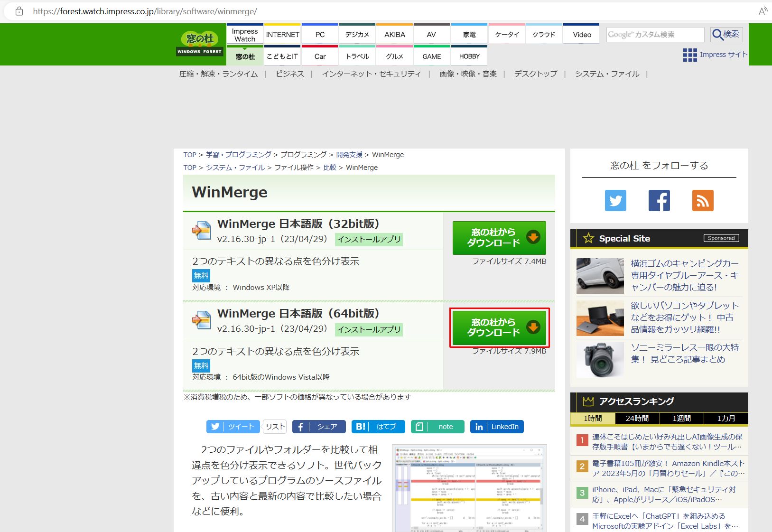Open the Facebook follow icon
The width and height of the screenshot is (772, 532).
tap(659, 200)
